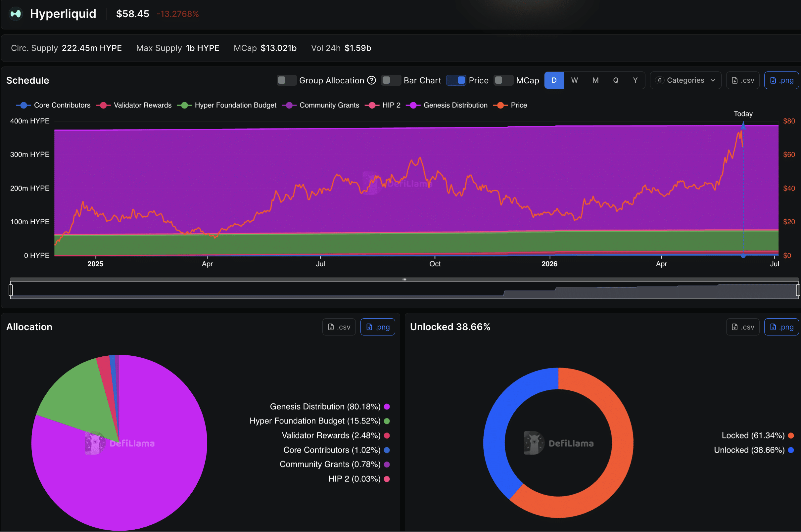801x532 pixels.
Task: Download the Unlocked data as .csv
Action: pyautogui.click(x=743, y=327)
